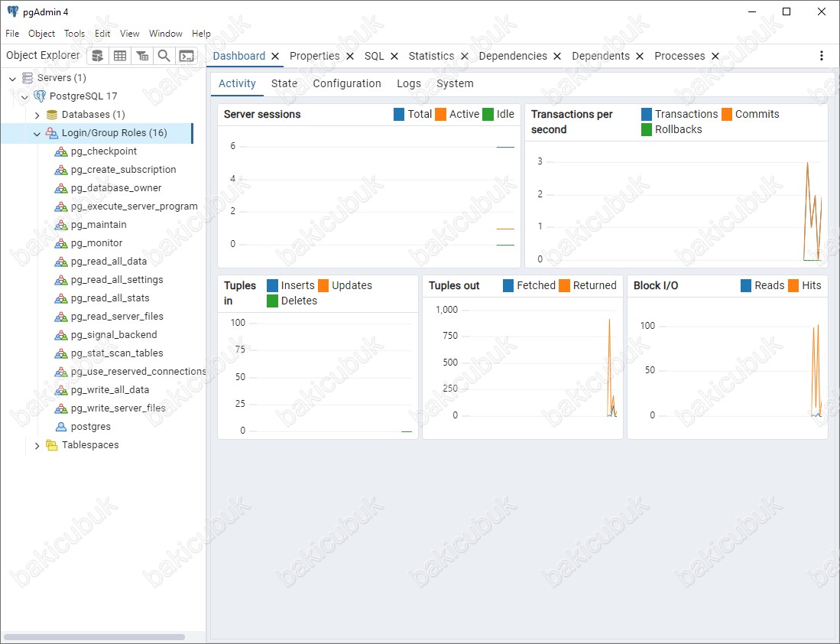The image size is (840, 644).
Task: Switch to the Dependencies tab
Action: [x=513, y=57]
